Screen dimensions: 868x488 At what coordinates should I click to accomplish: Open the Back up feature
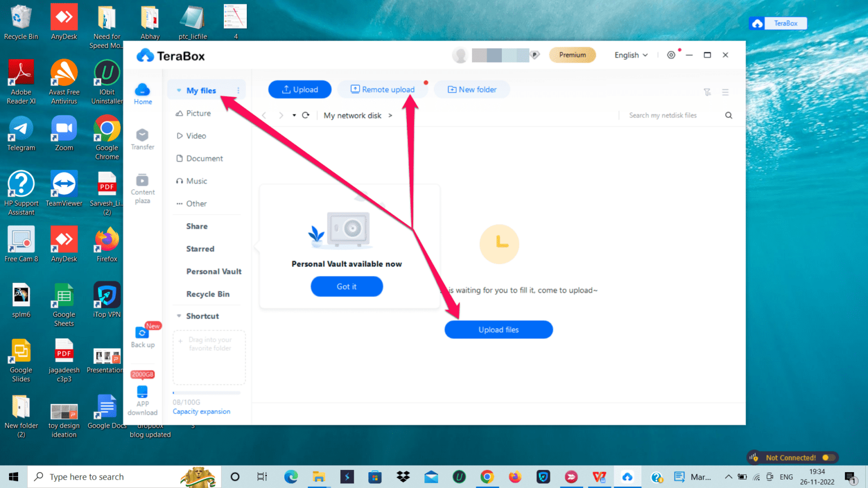[142, 337]
